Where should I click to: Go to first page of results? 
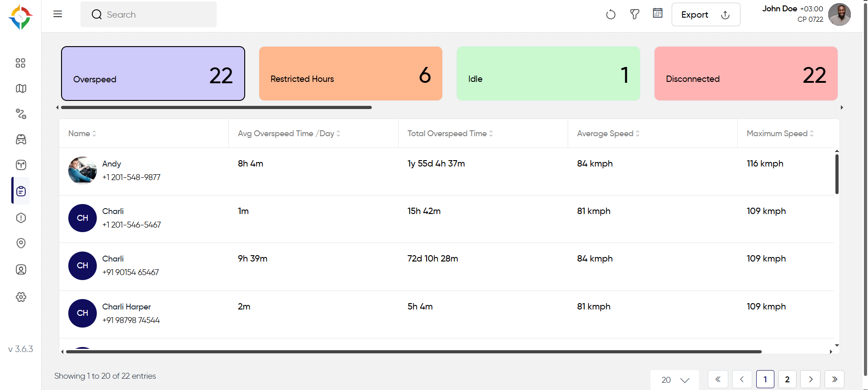point(718,379)
